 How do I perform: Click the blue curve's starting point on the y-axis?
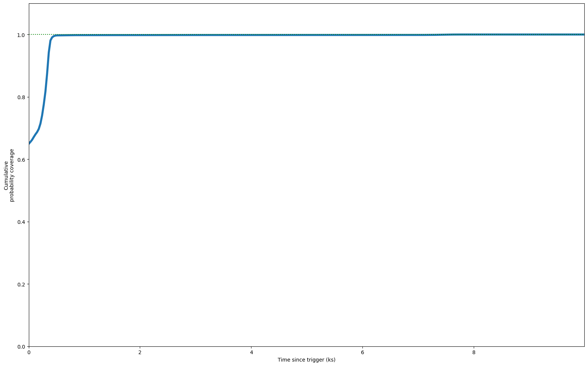coord(29,143)
